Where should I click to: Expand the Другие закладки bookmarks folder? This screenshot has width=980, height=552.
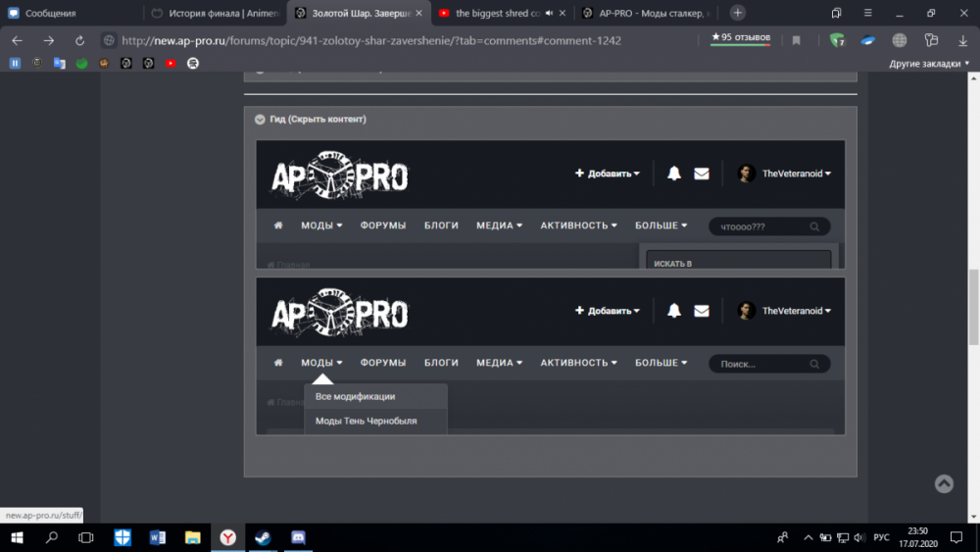(x=929, y=63)
